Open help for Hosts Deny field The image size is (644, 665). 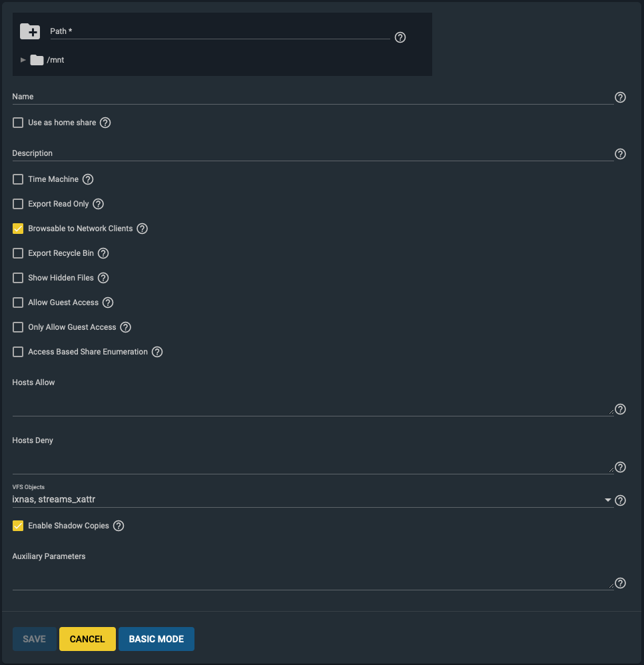(620, 467)
